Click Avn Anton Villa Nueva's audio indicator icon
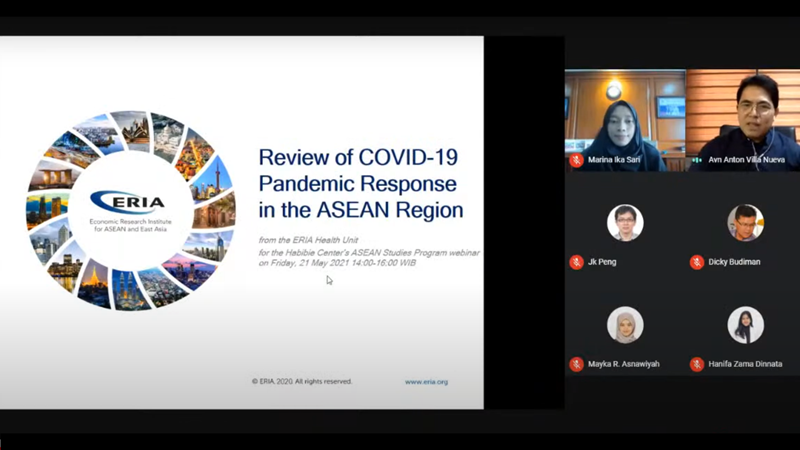The image size is (800, 450). 697,160
